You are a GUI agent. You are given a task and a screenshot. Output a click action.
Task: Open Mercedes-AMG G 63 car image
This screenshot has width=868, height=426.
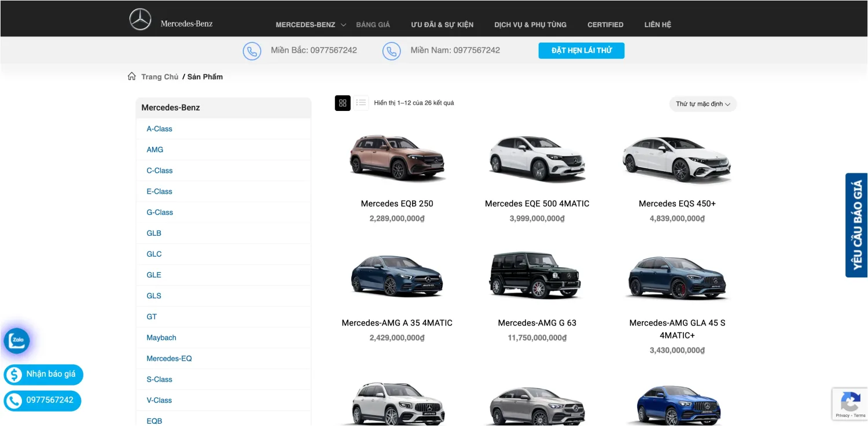pos(535,275)
